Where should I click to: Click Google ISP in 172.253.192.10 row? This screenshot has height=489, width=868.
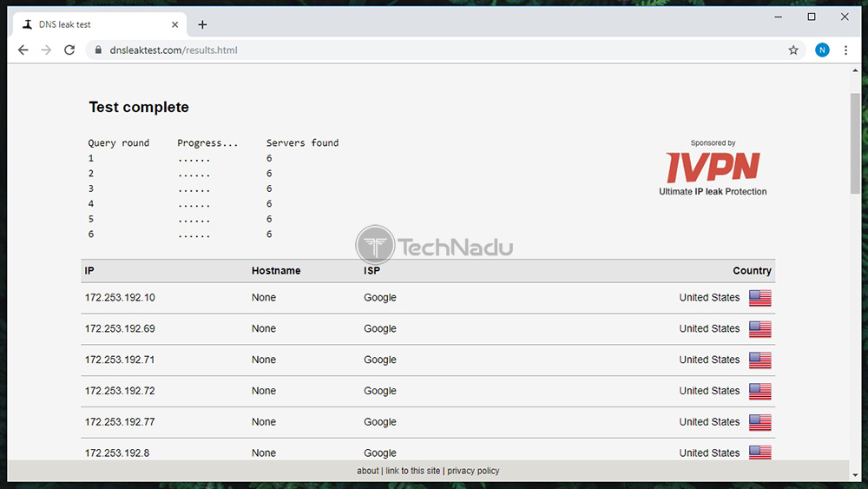coord(380,297)
